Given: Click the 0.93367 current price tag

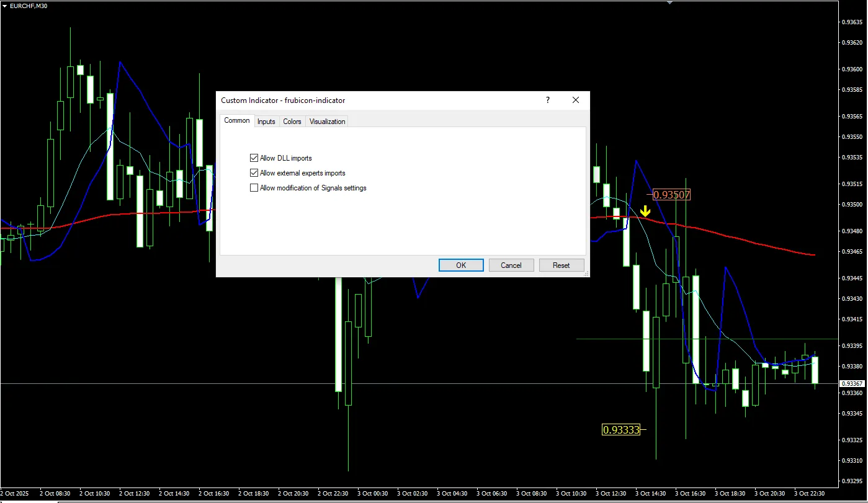Looking at the screenshot, I should tap(851, 384).
